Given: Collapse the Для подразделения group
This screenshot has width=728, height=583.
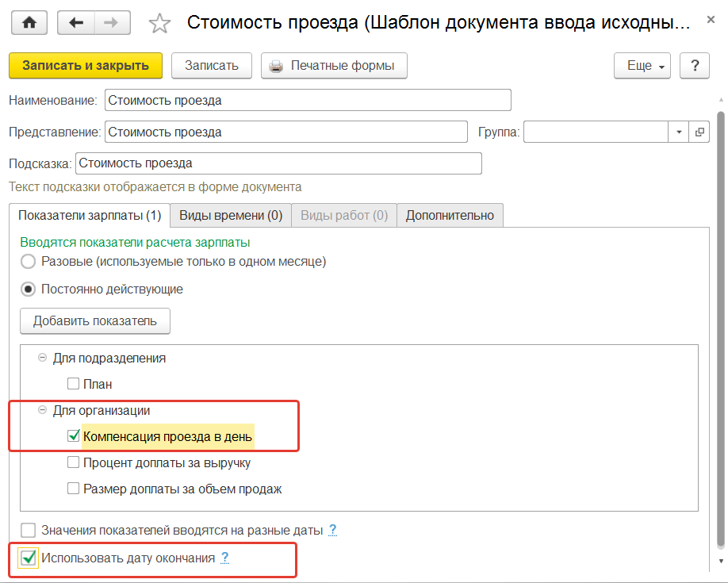Looking at the screenshot, I should 42,359.
